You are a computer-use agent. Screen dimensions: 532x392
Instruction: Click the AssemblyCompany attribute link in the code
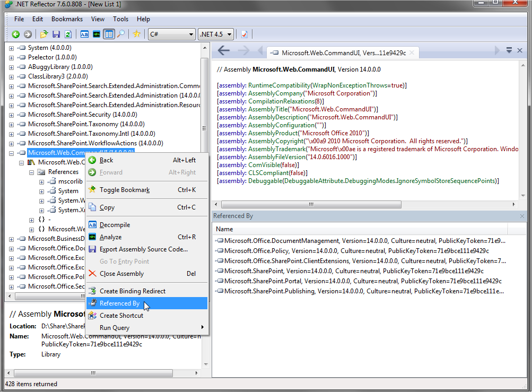pyautogui.click(x=275, y=93)
